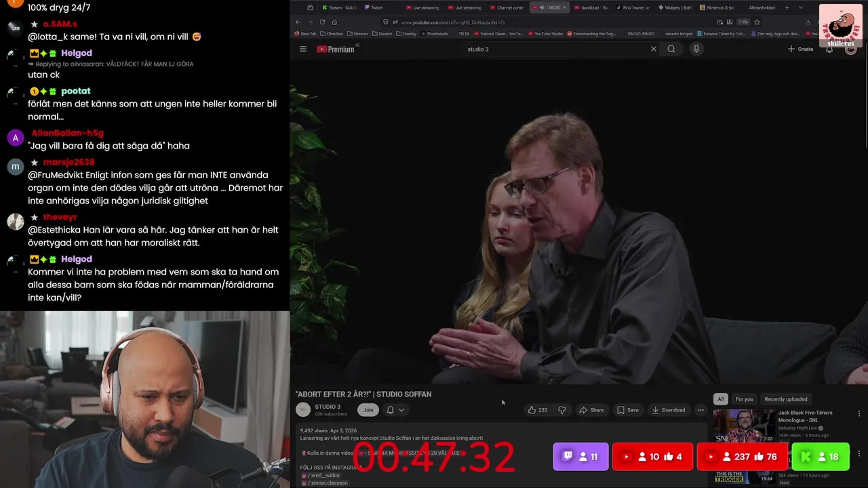868x488 pixels.
Task: Open 'Jack Black Five-Timers Monologue - SNL' title
Action: (805, 416)
